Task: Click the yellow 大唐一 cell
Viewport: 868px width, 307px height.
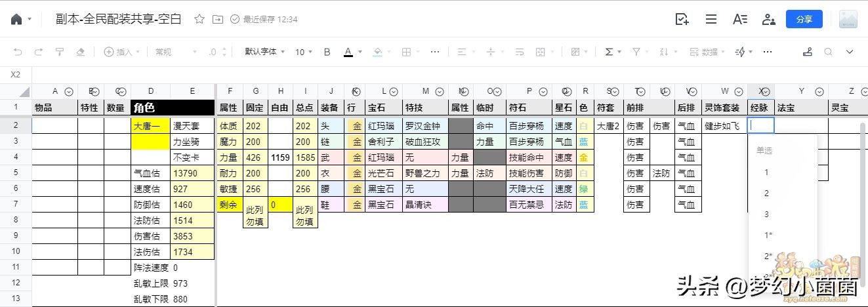Action: (151, 125)
